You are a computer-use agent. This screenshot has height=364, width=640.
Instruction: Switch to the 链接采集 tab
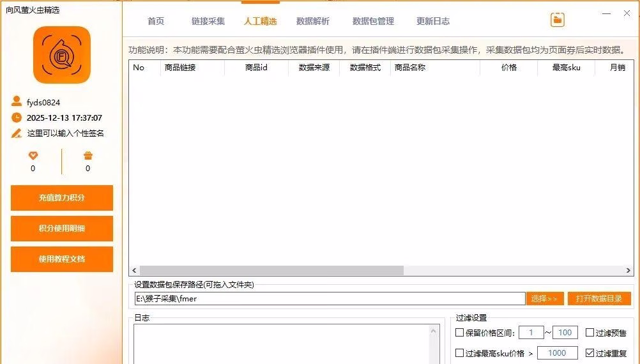click(x=208, y=21)
